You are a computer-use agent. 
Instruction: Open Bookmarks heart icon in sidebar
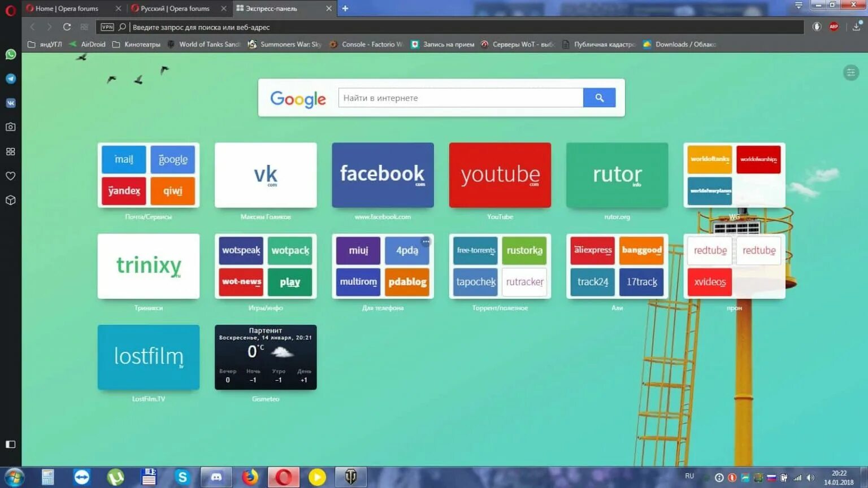pyautogui.click(x=10, y=176)
